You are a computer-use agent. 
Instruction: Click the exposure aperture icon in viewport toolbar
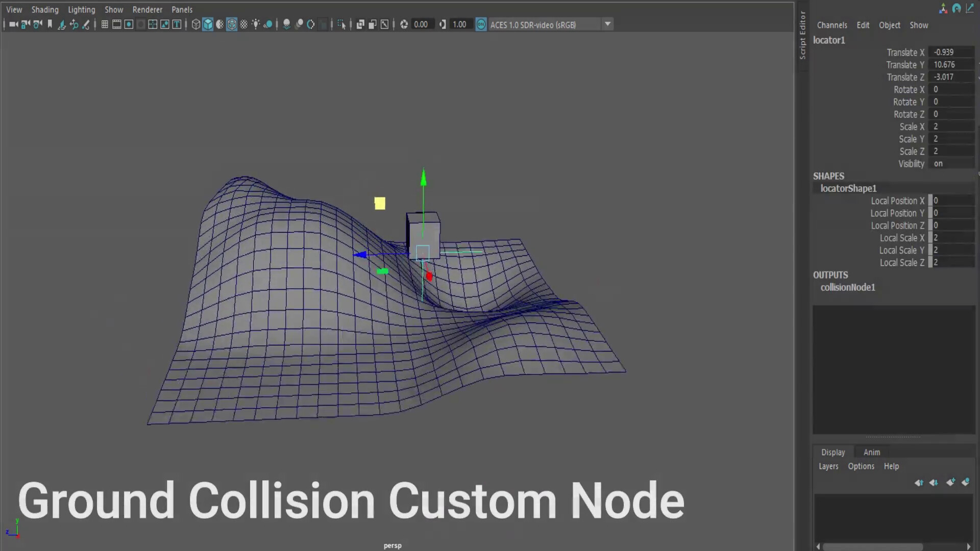tap(403, 24)
